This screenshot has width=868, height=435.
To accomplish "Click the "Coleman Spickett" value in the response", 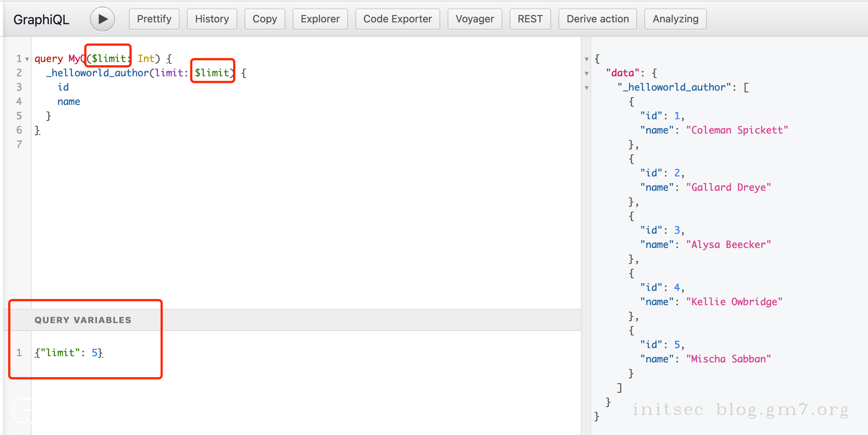I will tap(737, 130).
